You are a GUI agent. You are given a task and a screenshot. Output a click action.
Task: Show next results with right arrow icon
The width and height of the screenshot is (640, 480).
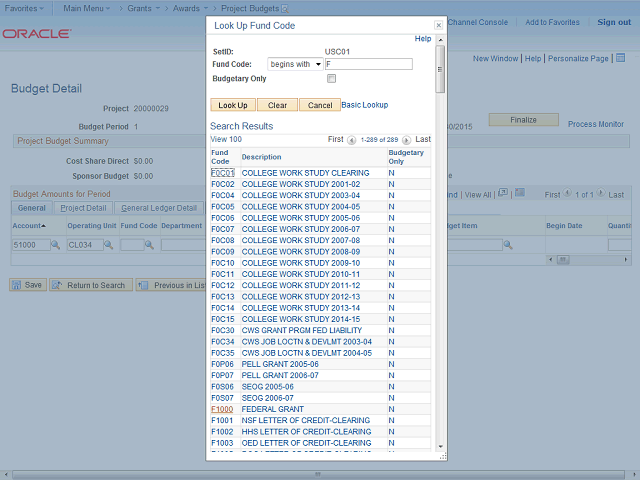[x=408, y=139]
